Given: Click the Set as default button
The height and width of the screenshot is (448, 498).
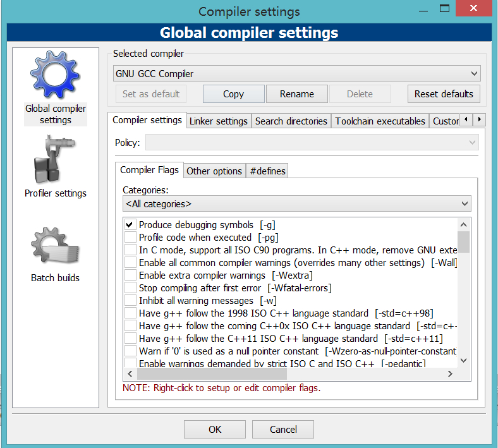Looking at the screenshot, I should click(x=151, y=94).
